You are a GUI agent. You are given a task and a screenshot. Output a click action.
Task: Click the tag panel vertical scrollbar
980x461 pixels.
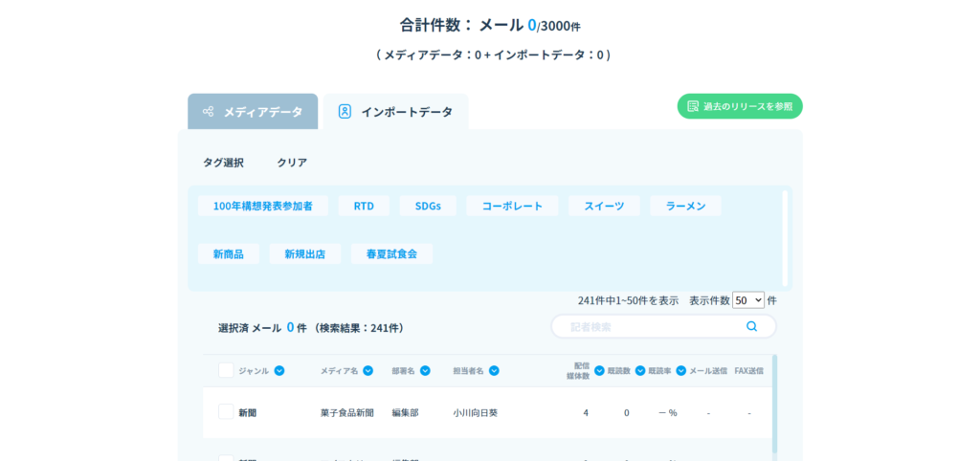click(x=785, y=237)
